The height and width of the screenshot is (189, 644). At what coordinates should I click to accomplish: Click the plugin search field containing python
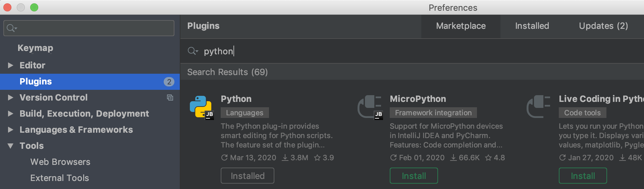point(412,51)
